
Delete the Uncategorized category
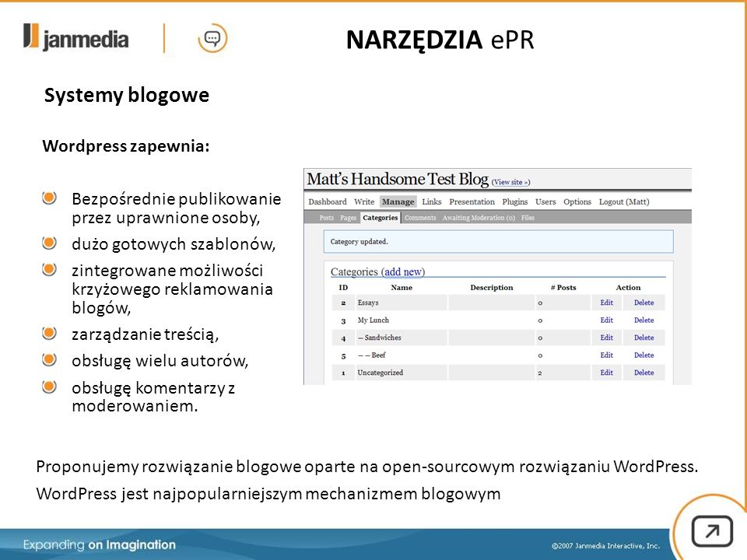(x=644, y=373)
